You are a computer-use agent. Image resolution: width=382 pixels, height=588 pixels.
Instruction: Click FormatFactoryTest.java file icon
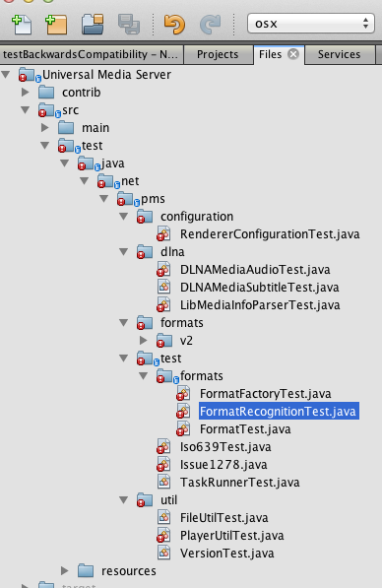tap(183, 393)
